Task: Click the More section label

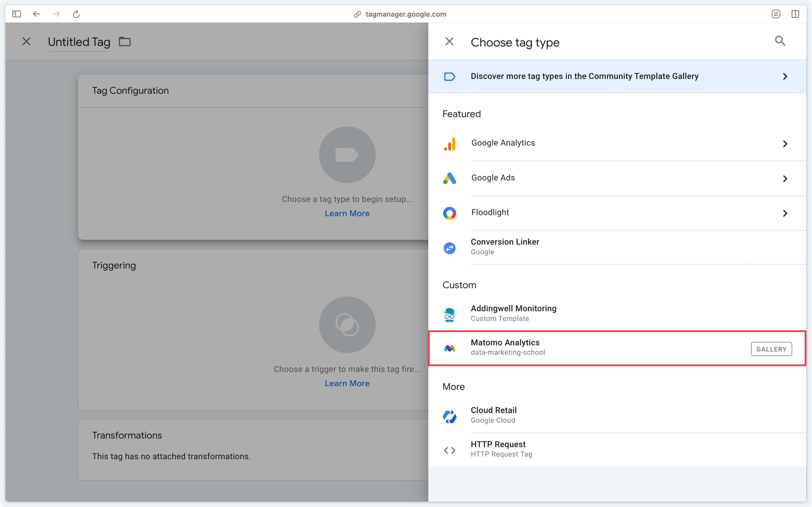Action: [x=453, y=387]
